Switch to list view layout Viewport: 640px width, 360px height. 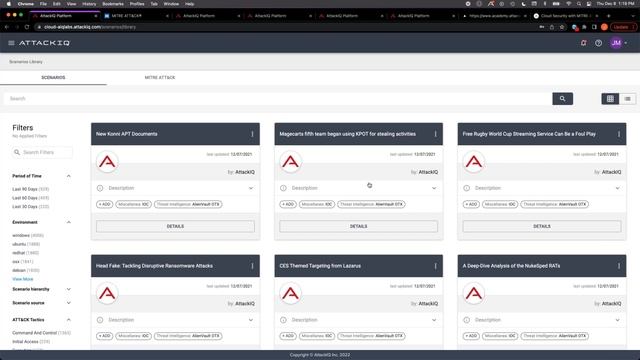[x=627, y=99]
